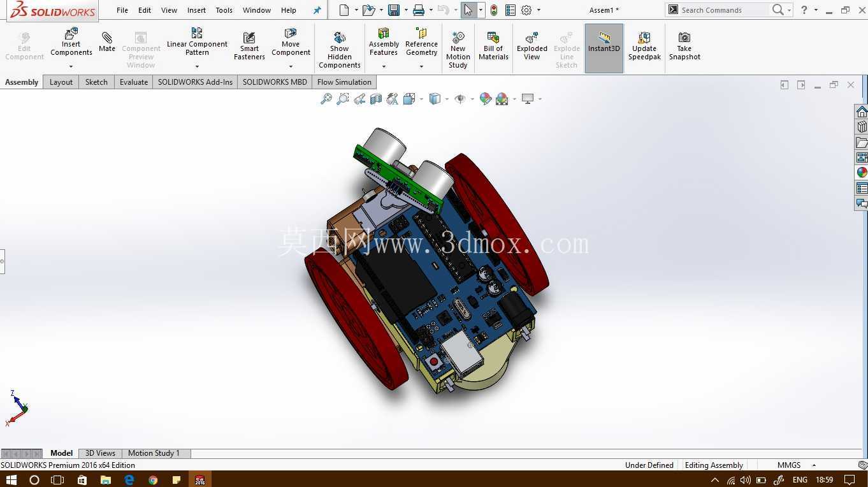
Task: Open the Edit menu
Action: 145,10
